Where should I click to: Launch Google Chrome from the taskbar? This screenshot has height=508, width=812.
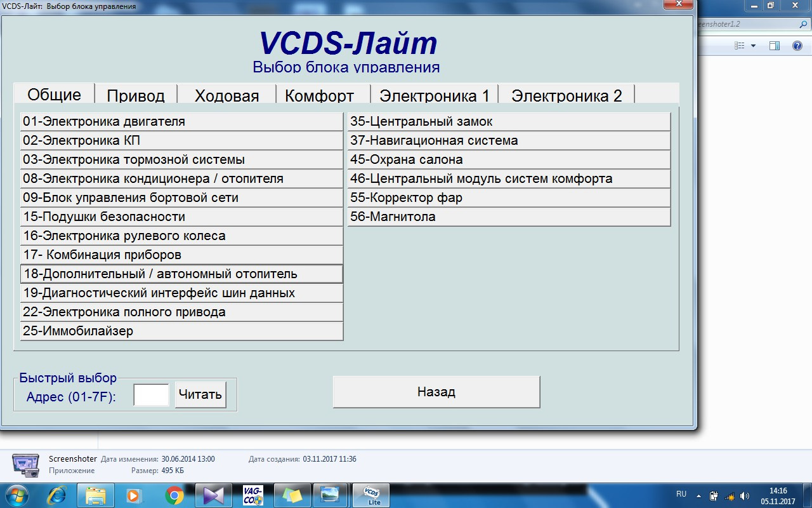click(x=174, y=495)
